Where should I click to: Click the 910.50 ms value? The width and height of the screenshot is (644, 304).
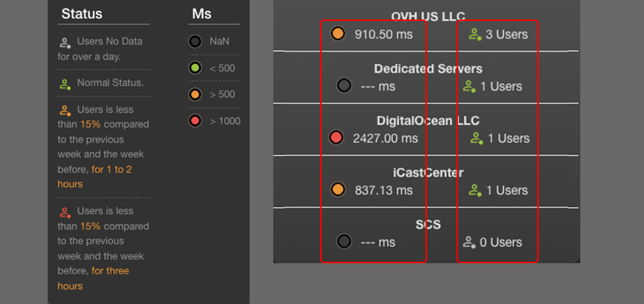click(x=383, y=34)
